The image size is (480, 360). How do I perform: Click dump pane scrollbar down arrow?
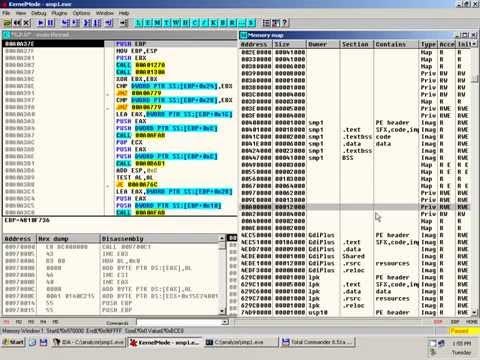point(222,311)
